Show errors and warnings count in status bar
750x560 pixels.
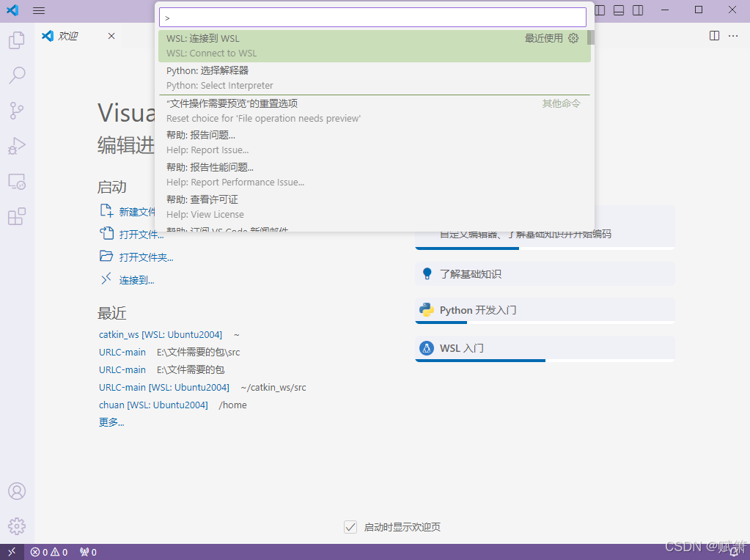tap(49, 553)
